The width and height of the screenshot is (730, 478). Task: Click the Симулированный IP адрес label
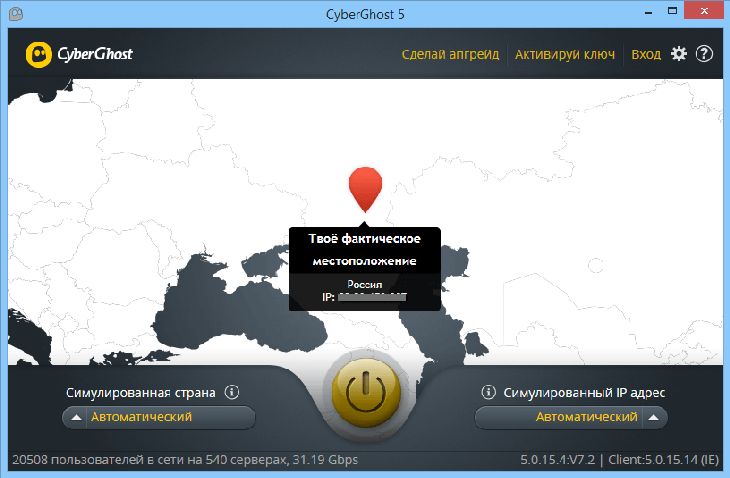click(x=584, y=392)
